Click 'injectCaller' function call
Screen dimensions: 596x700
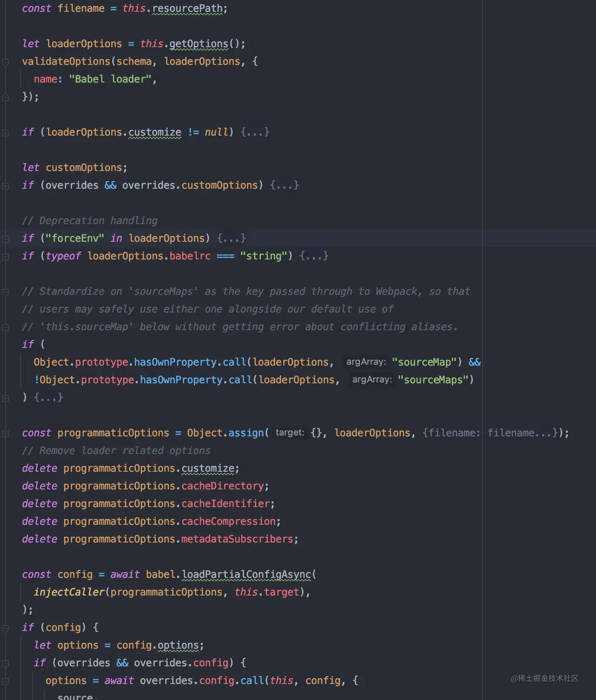click(69, 592)
